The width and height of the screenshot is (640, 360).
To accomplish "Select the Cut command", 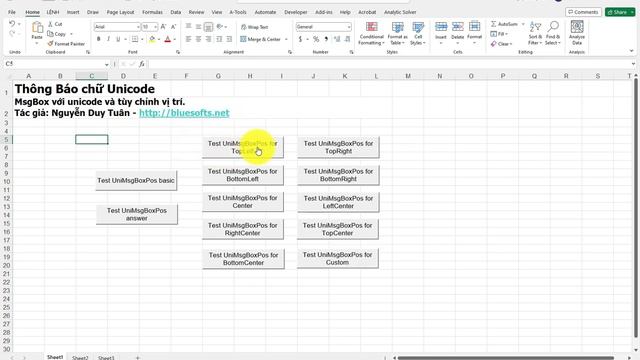I will [55, 24].
